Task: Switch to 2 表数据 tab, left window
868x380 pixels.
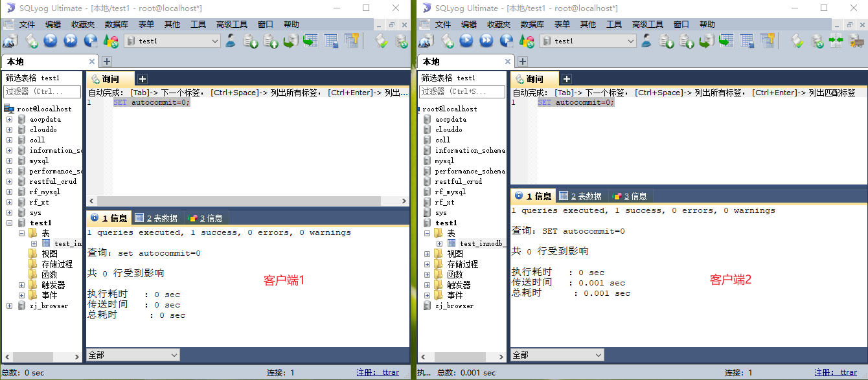Action: 156,218
